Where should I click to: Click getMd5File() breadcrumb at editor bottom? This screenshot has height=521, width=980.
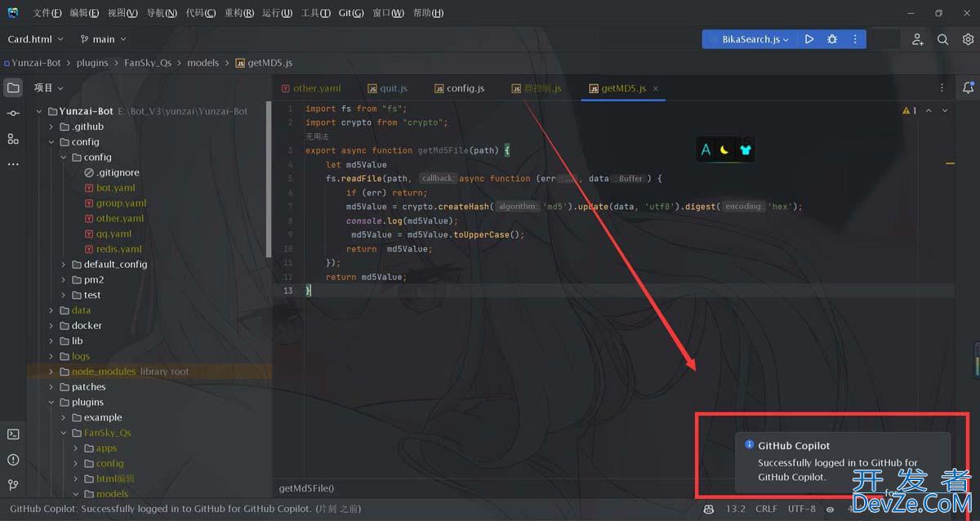[x=306, y=488]
